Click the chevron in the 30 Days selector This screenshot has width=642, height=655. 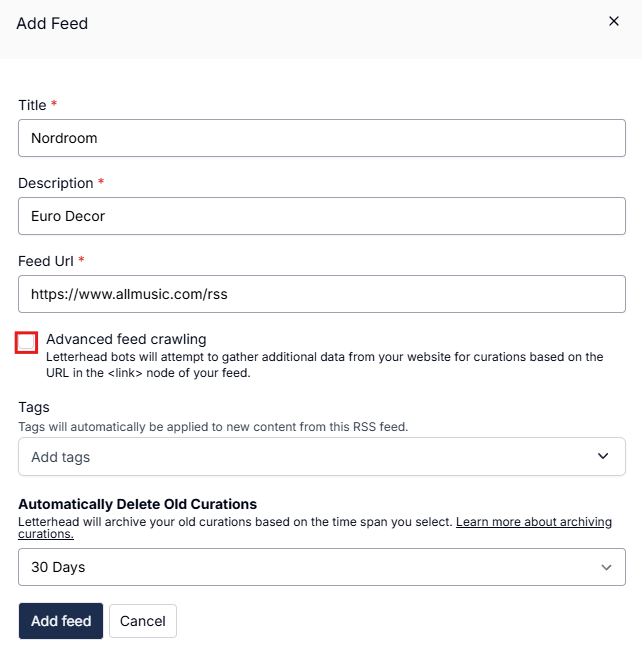point(606,567)
